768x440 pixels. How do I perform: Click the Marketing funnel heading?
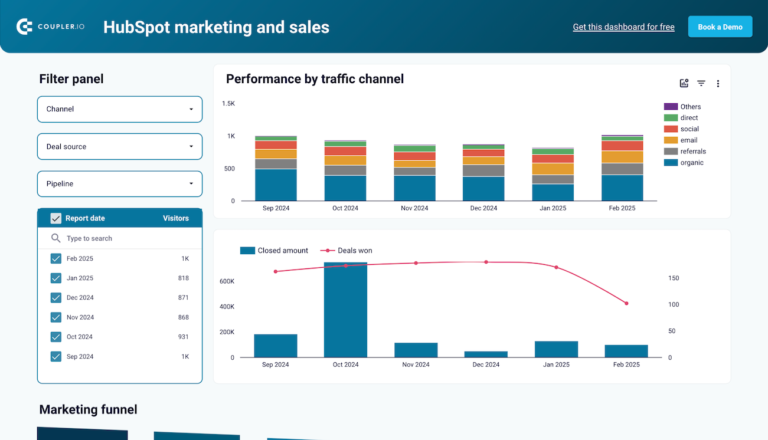[x=88, y=410]
